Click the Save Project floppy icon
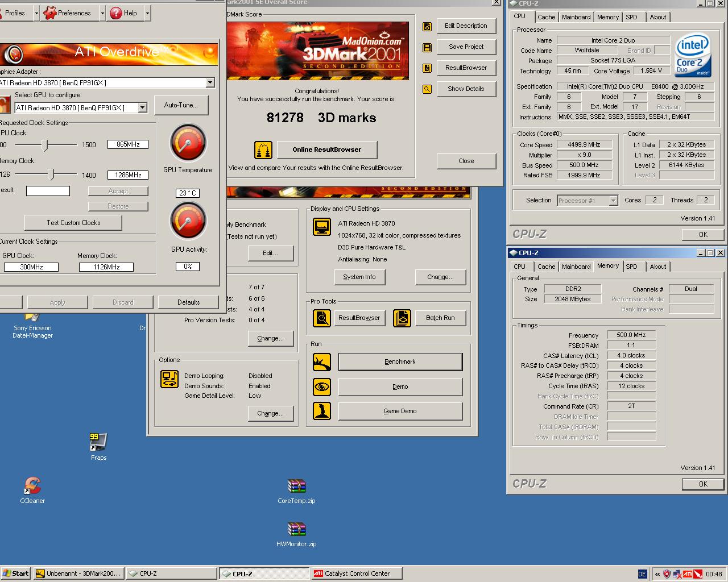Viewport: 728px width, 582px height. tap(427, 47)
